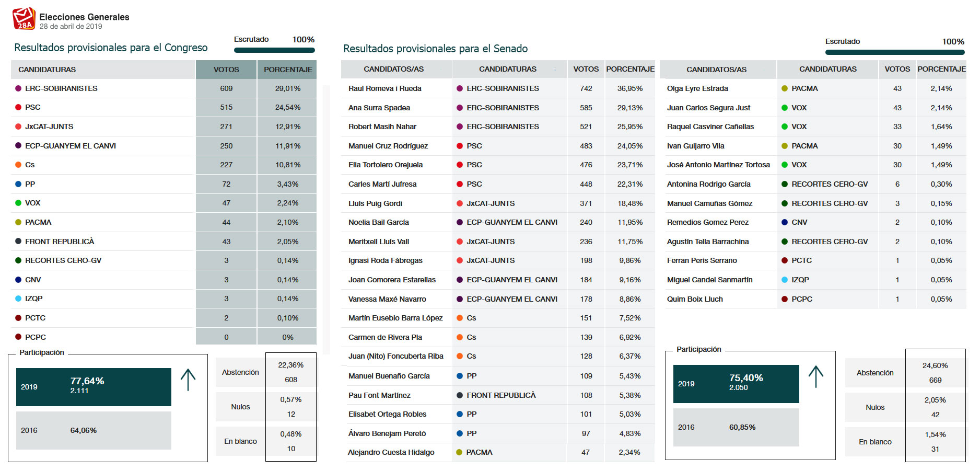The height and width of the screenshot is (470, 980).
Task: Click the ERC-SOBIRANISTES color dot in Congreso table
Action: 18,88
